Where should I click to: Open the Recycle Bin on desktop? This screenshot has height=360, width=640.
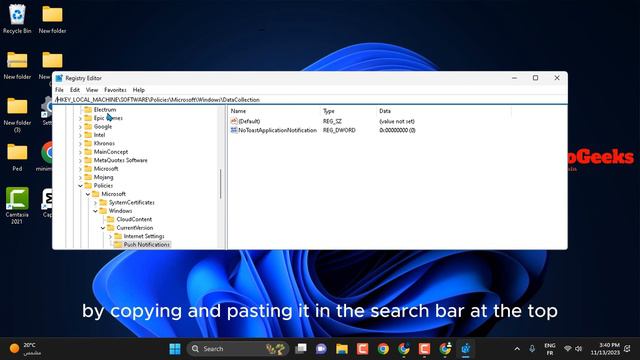[x=17, y=19]
